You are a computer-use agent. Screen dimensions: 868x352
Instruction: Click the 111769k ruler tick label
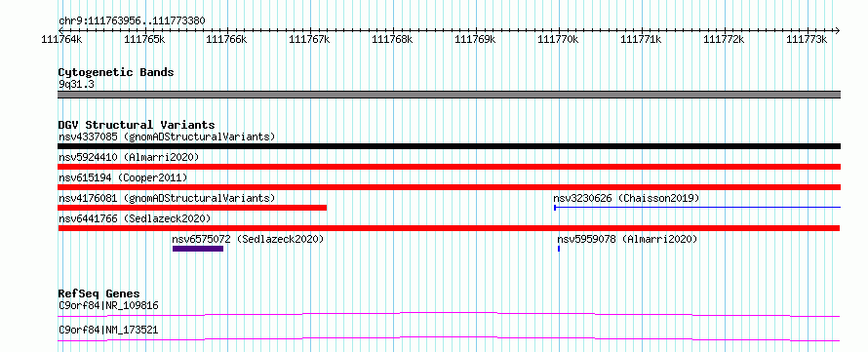tap(476, 39)
